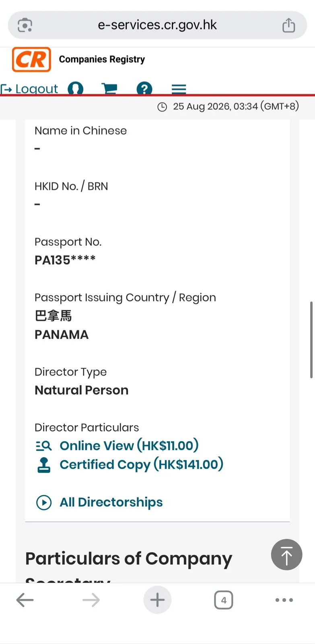
Task: Expand All Directorships
Action: click(111, 502)
